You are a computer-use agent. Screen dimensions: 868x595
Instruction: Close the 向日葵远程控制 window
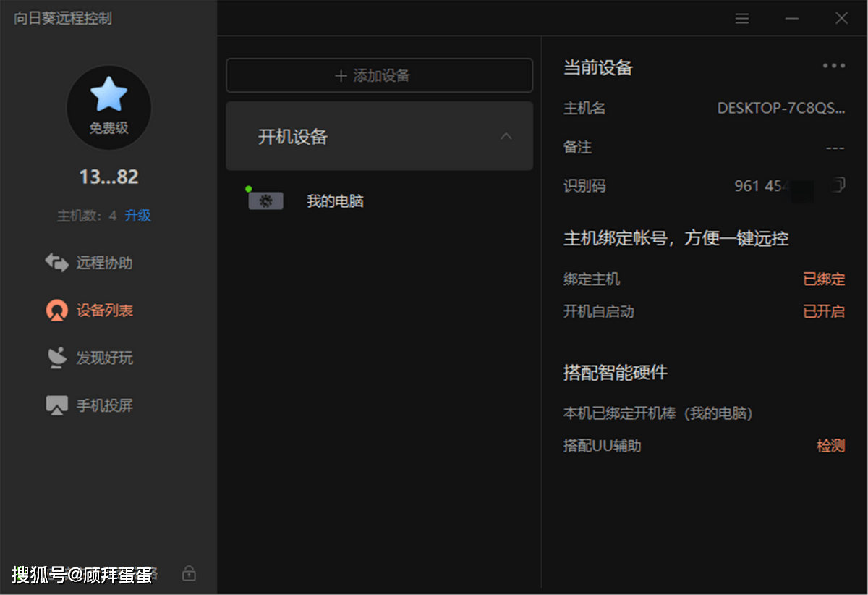842,19
